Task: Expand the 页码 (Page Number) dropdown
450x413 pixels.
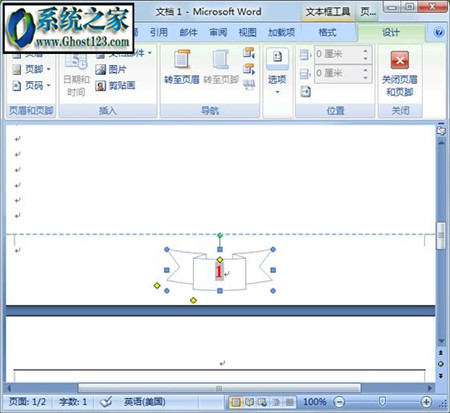Action: tap(49, 85)
